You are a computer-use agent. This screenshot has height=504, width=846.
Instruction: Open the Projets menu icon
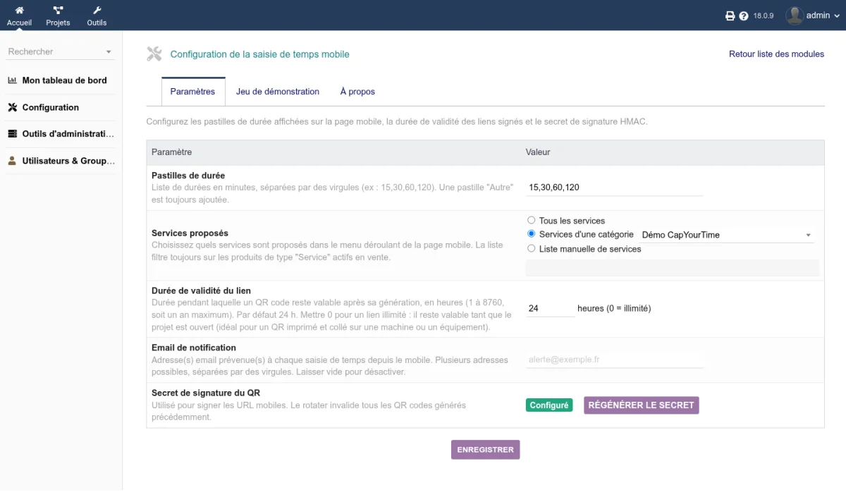pyautogui.click(x=58, y=11)
